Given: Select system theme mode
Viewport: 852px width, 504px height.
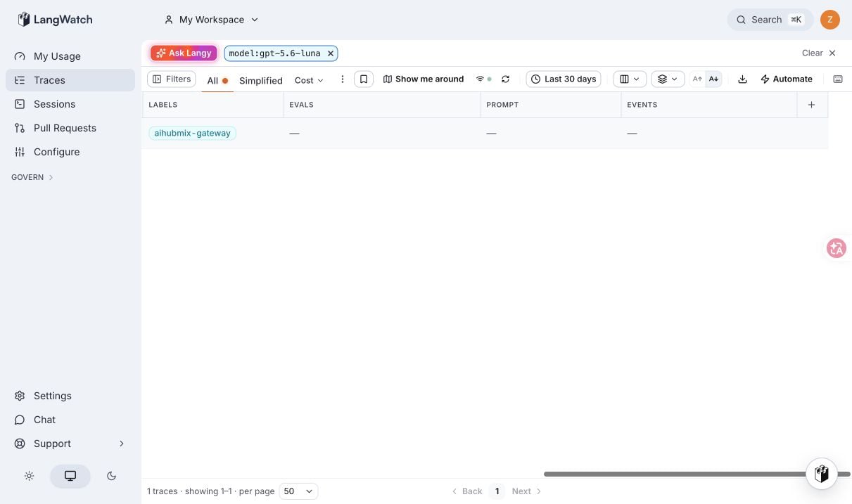Looking at the screenshot, I should pyautogui.click(x=70, y=476).
